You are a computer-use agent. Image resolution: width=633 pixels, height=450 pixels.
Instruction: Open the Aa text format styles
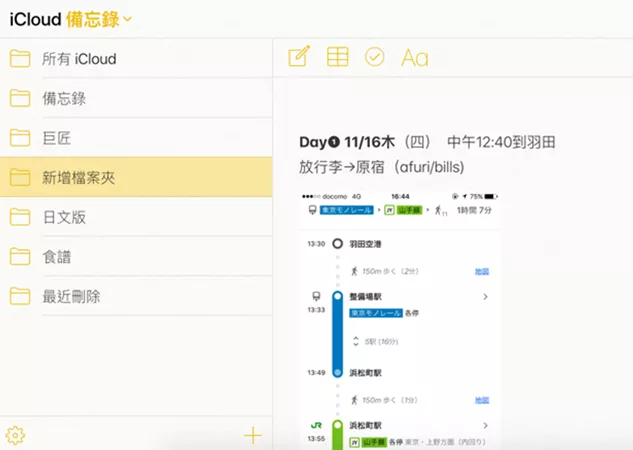pyautogui.click(x=414, y=58)
